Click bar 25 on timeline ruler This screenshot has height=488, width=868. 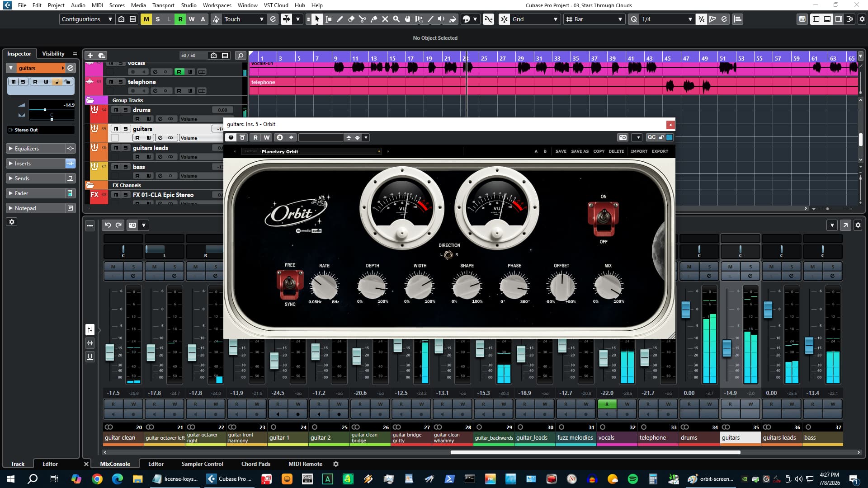tap(484, 58)
